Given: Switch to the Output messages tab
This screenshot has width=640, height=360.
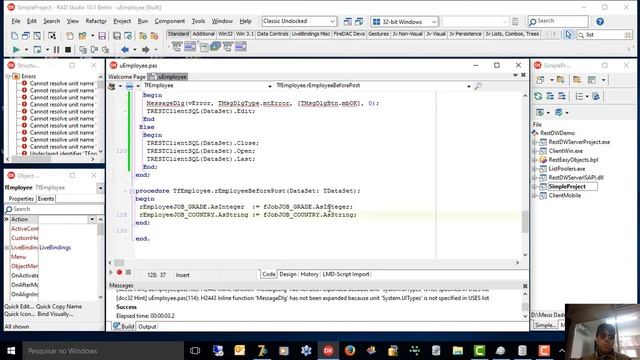Looking at the screenshot, I should pos(147,327).
